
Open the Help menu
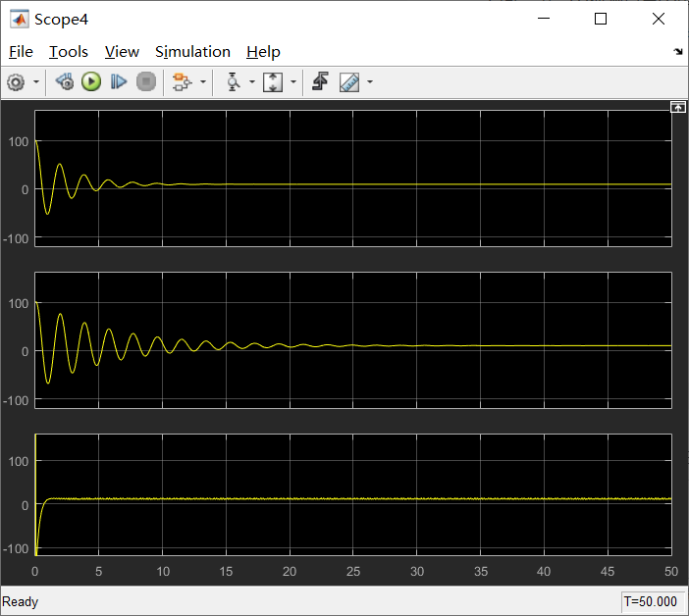pos(263,52)
